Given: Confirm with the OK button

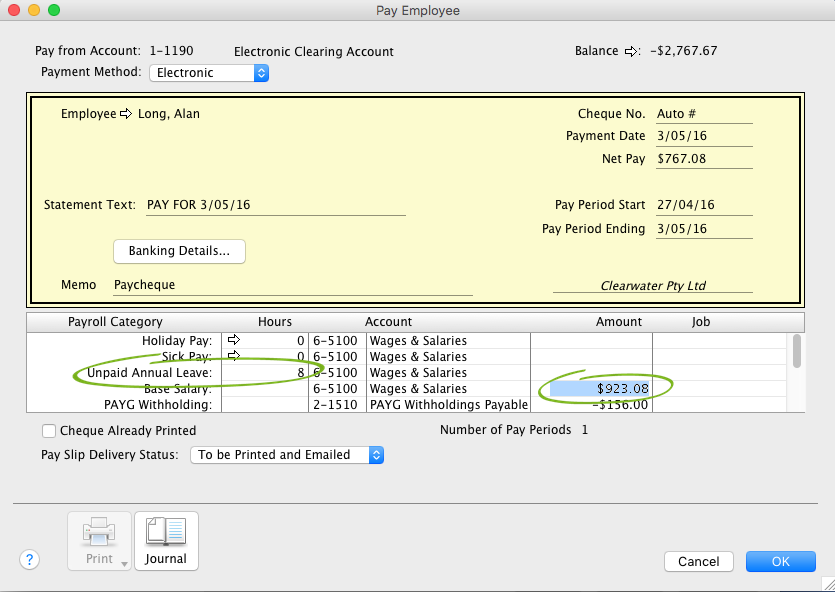Looking at the screenshot, I should point(780,562).
